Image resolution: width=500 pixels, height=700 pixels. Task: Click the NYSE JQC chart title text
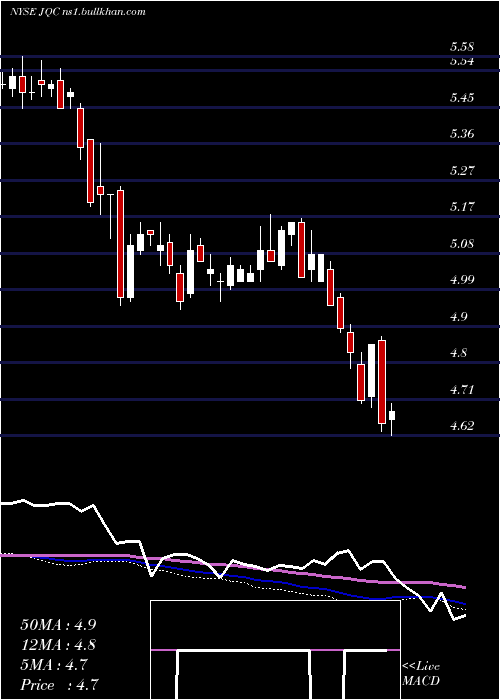click(77, 11)
